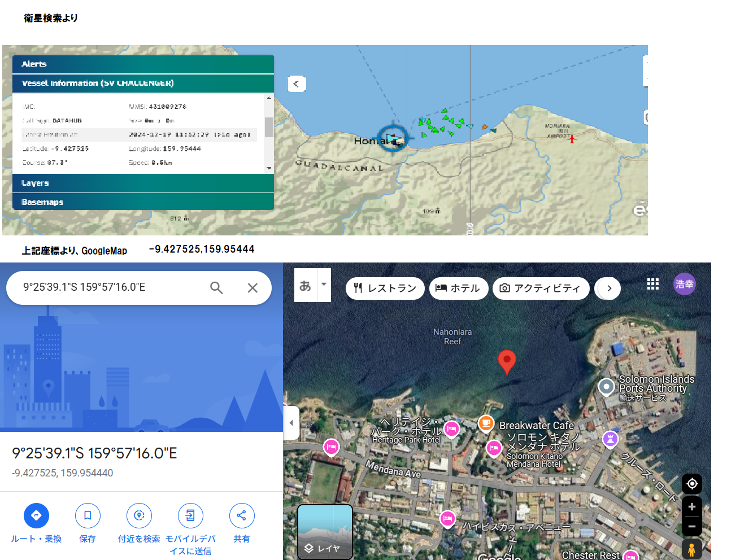This screenshot has width=740, height=560.
Task: Open Route directions button
Action: coord(36,515)
